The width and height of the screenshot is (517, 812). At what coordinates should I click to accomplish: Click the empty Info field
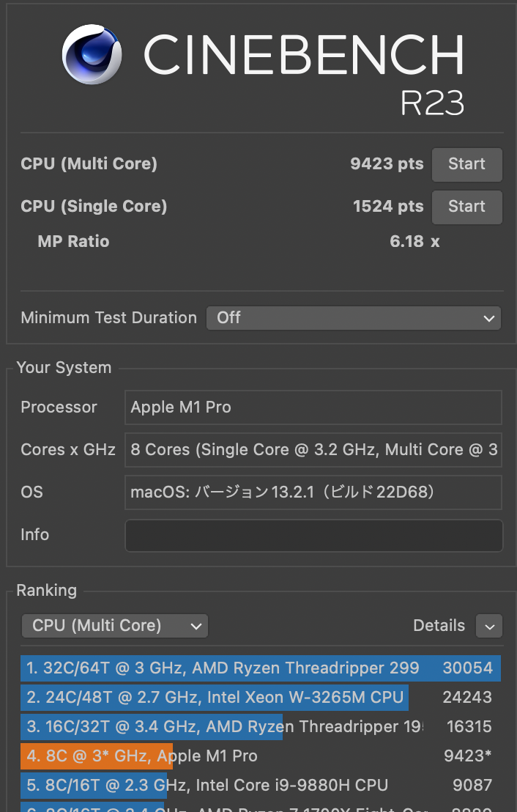[313, 535]
